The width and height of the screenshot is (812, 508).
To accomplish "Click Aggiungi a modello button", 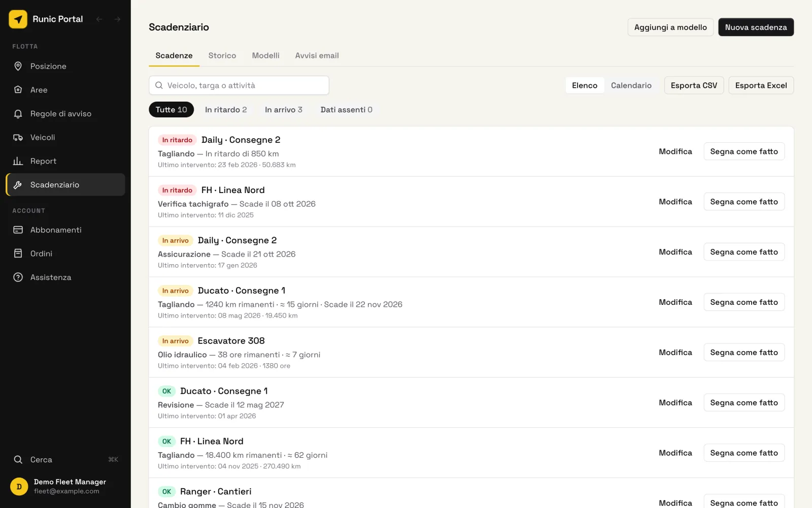I will pyautogui.click(x=670, y=27).
